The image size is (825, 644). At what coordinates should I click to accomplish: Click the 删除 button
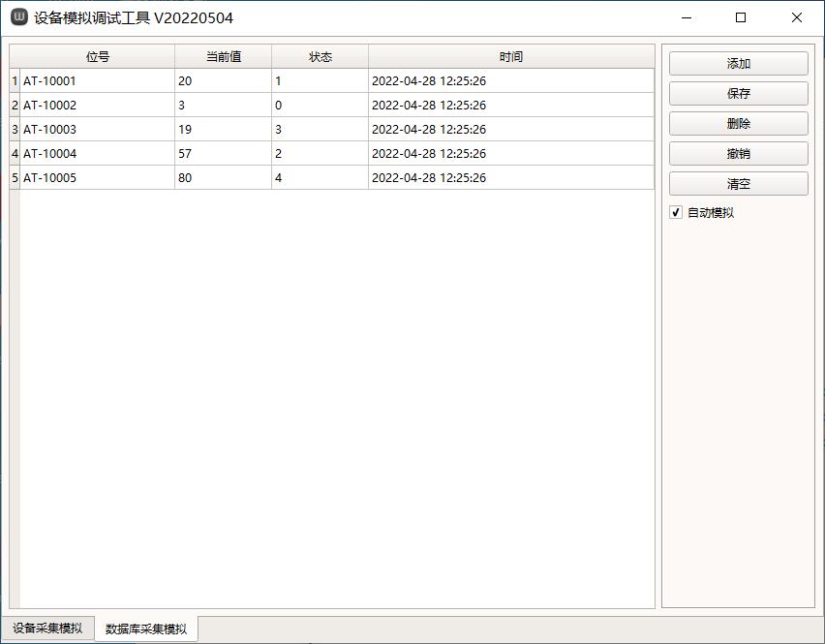coord(738,124)
